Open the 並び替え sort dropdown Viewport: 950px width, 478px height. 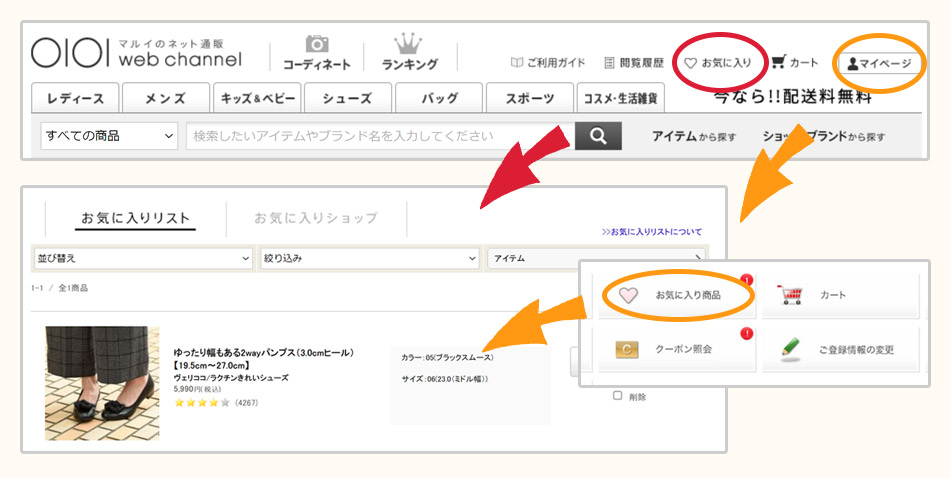[x=143, y=258]
